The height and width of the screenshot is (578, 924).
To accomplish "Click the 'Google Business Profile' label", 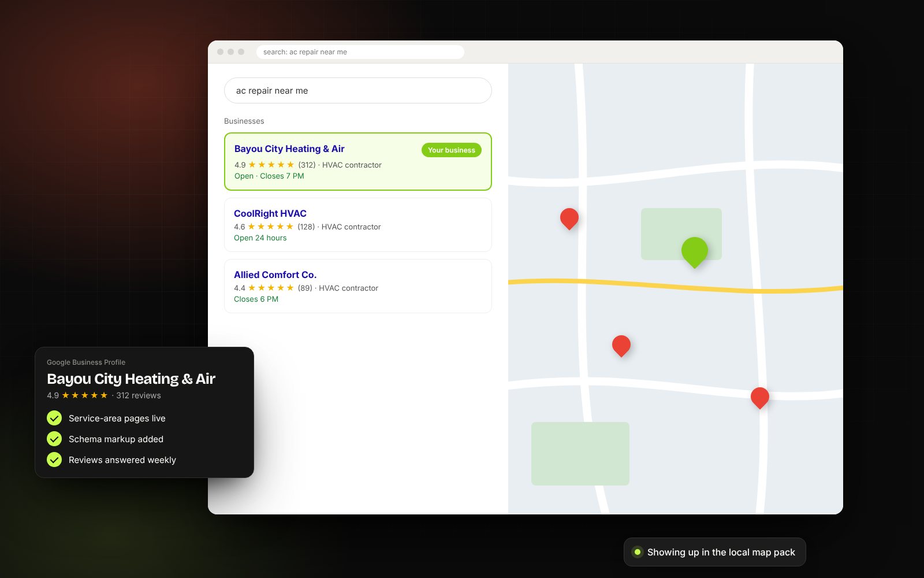I will 86,362.
